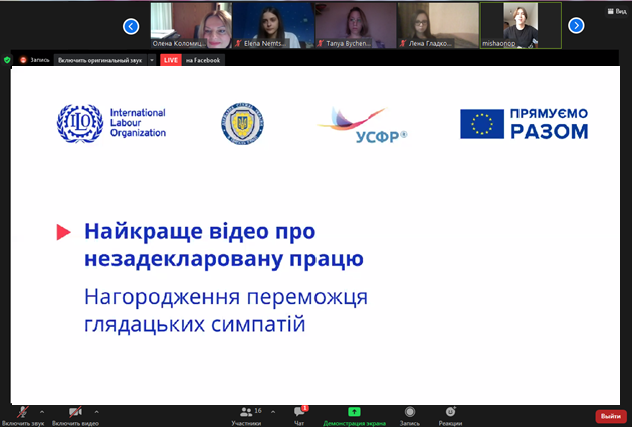Click the text глядацьких симпатій

pos(194,324)
